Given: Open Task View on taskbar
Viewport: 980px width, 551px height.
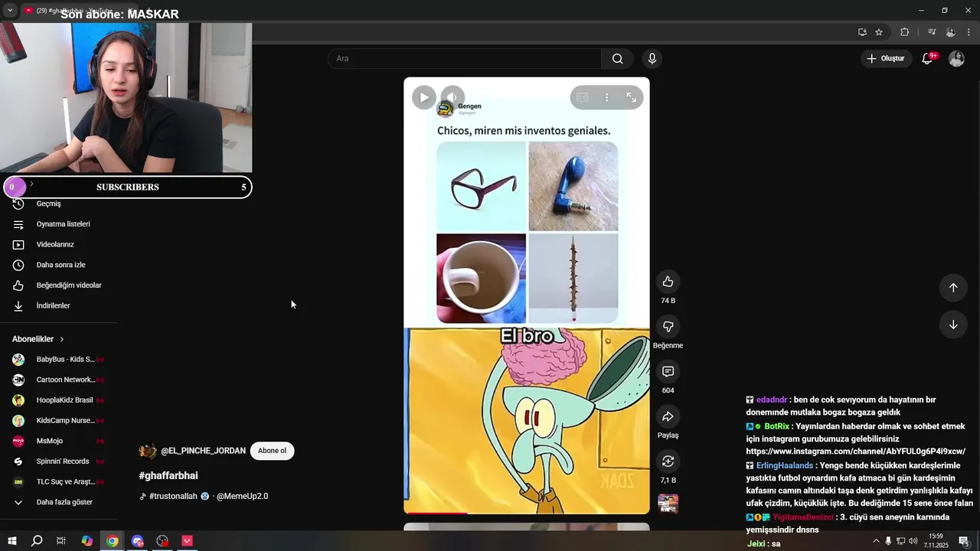Looking at the screenshot, I should [61, 541].
